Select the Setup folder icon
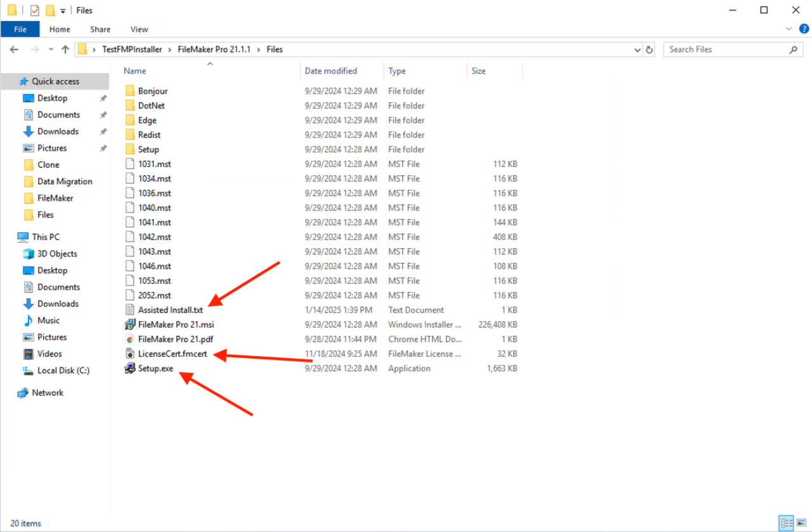This screenshot has height=532, width=812. (x=129, y=149)
